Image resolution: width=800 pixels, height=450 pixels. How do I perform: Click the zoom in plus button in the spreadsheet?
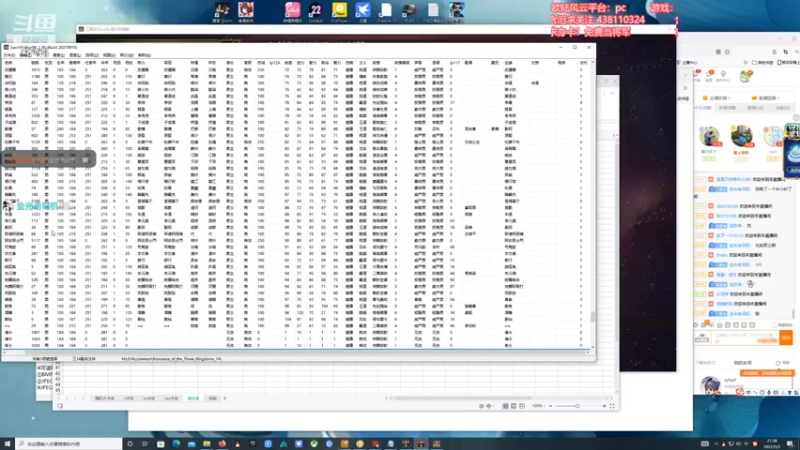pos(604,406)
